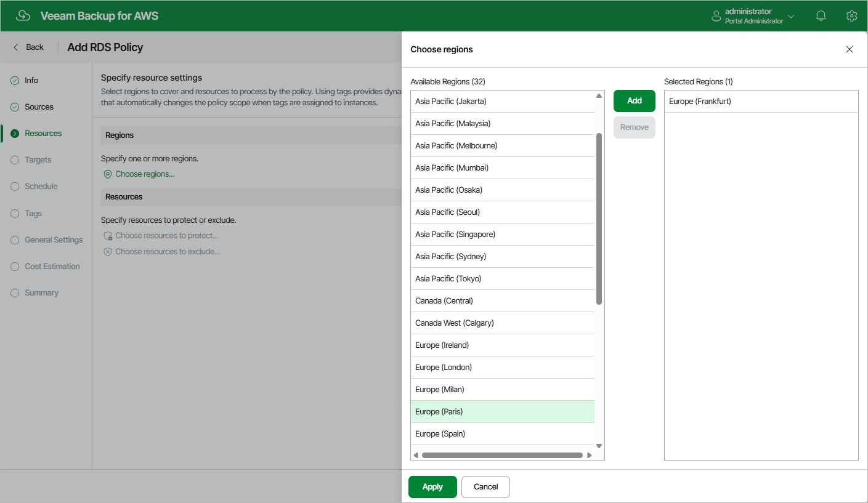Click the scroll up arrow of regions list
This screenshot has width=868, height=503.
click(599, 95)
